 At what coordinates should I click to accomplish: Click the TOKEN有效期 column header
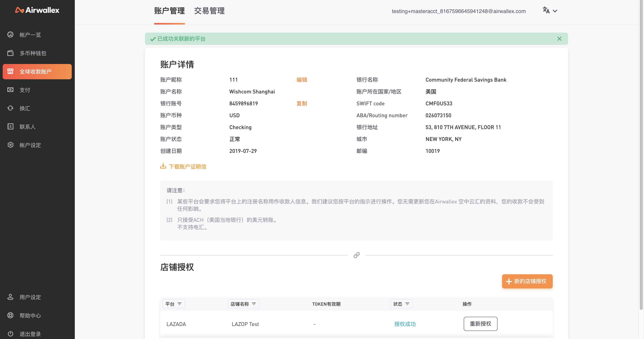(x=326, y=304)
